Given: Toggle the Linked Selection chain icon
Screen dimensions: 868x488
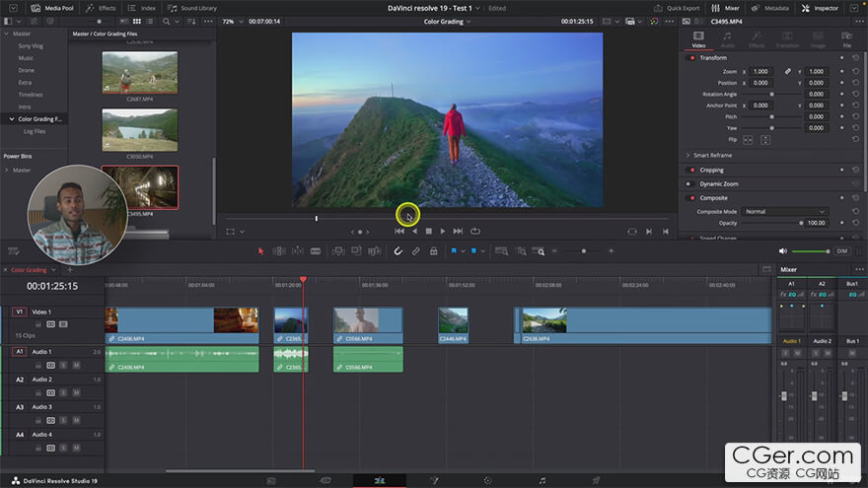Looking at the screenshot, I should [x=415, y=251].
